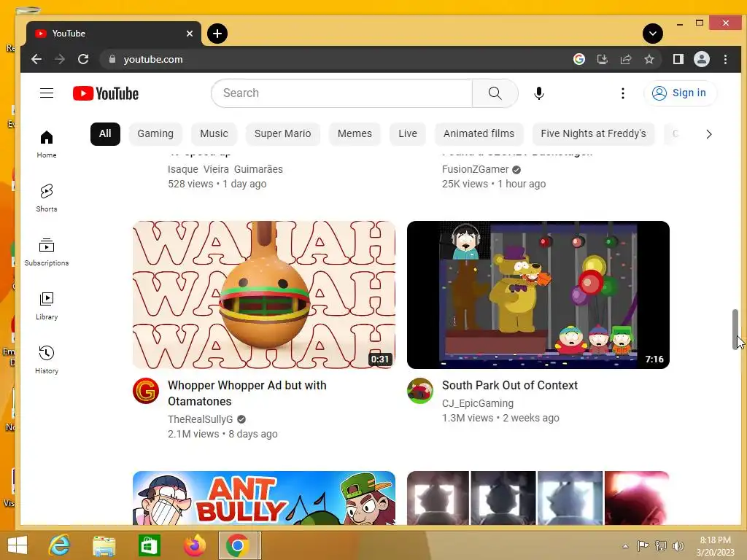This screenshot has height=560, width=747.
Task: Select the All filter chip
Action: [105, 134]
